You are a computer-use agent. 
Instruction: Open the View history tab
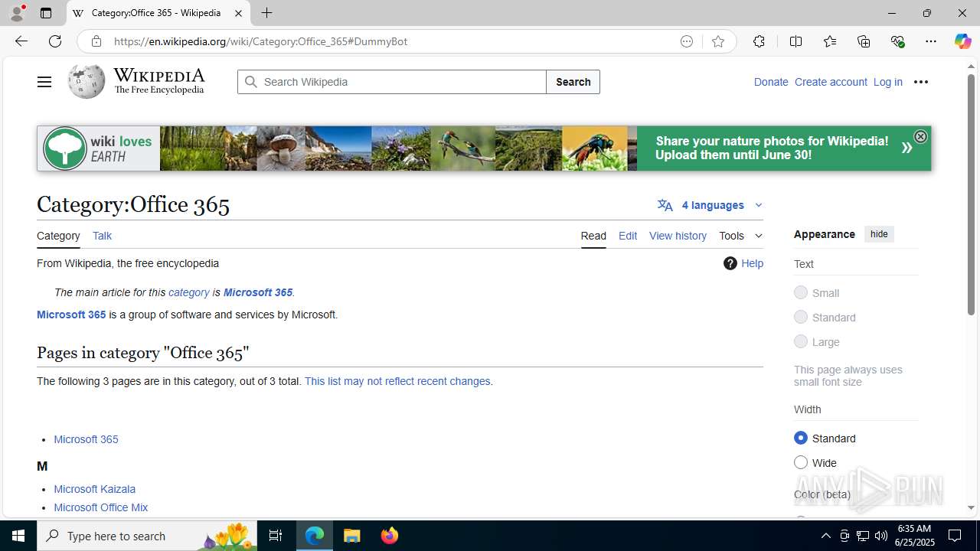(678, 236)
